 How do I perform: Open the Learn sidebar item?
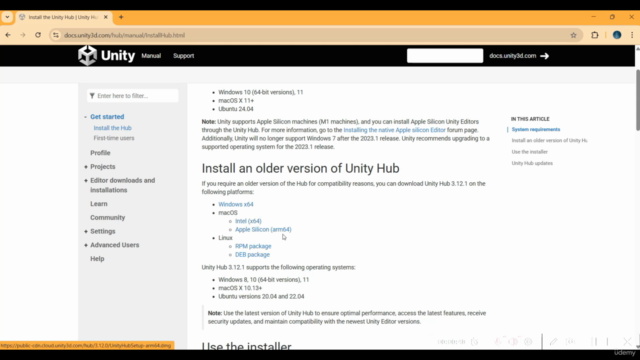pyautogui.click(x=99, y=204)
